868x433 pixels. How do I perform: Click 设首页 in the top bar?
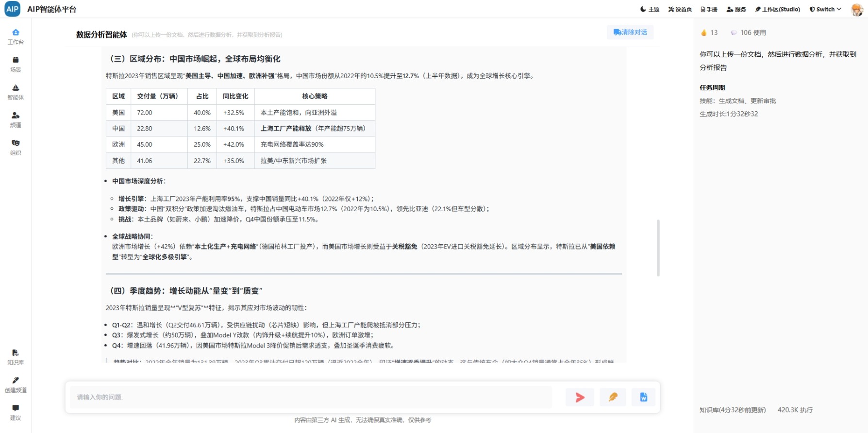point(680,9)
